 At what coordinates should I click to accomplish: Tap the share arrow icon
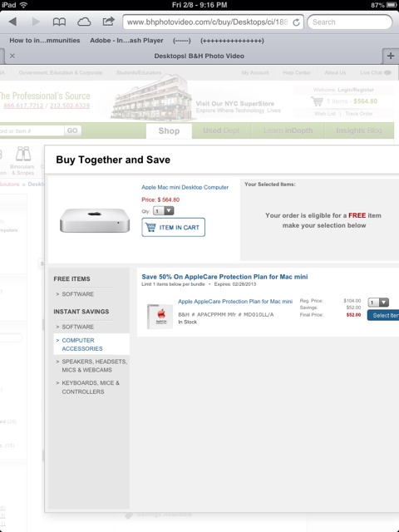coord(108,22)
